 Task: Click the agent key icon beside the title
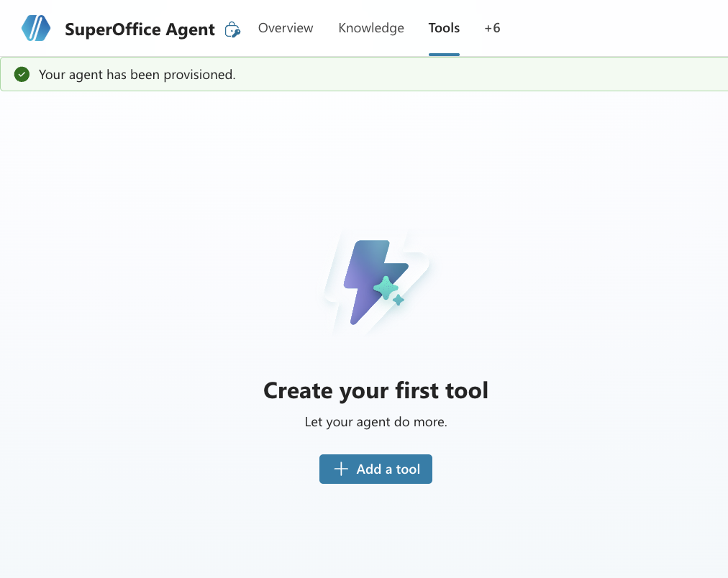232,29
